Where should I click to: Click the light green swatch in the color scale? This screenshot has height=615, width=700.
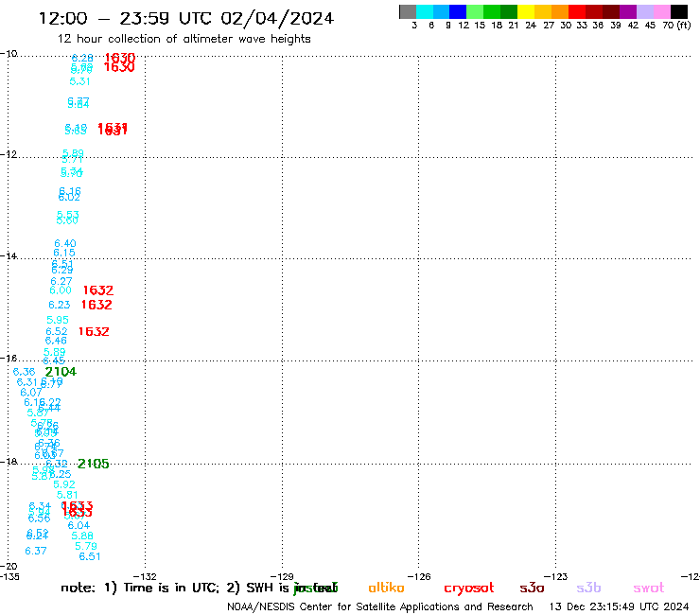pyautogui.click(x=475, y=11)
